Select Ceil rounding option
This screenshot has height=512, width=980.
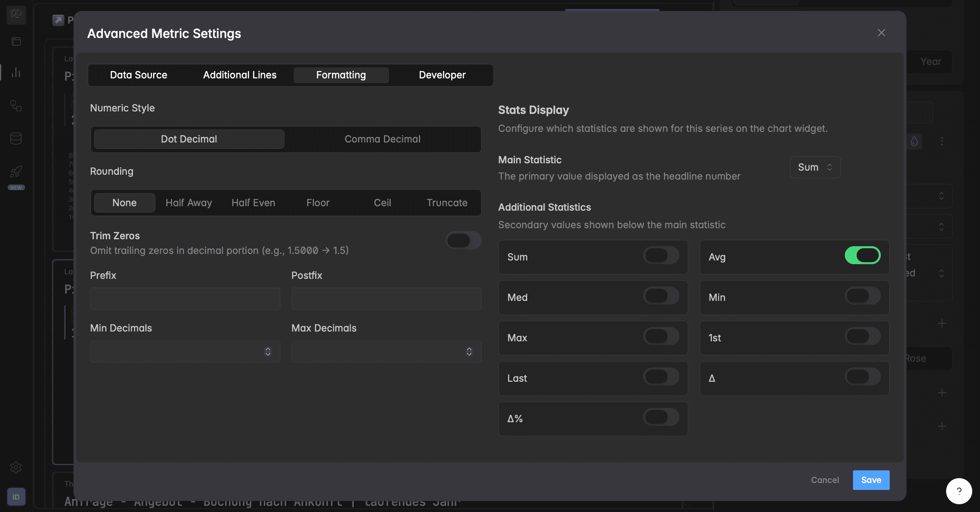click(x=382, y=203)
